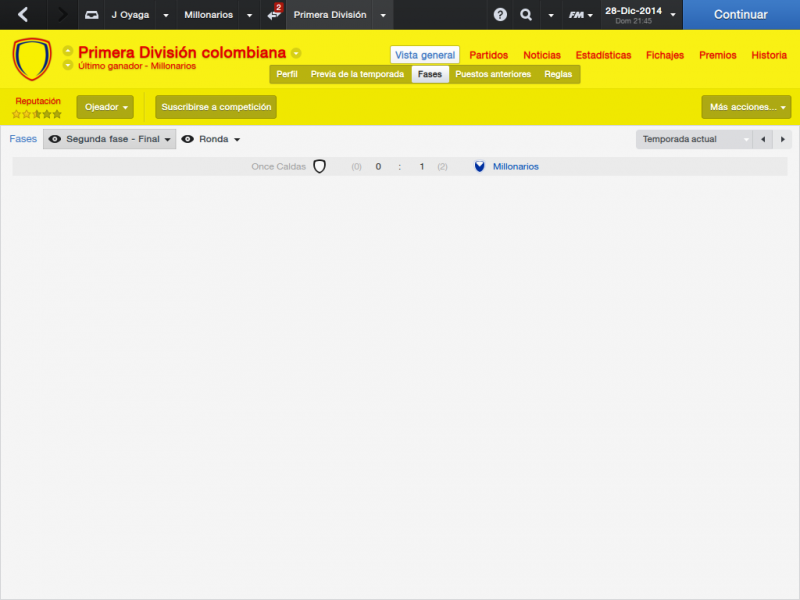Expand Millonarios dropdown arrow in top bar

tap(249, 15)
